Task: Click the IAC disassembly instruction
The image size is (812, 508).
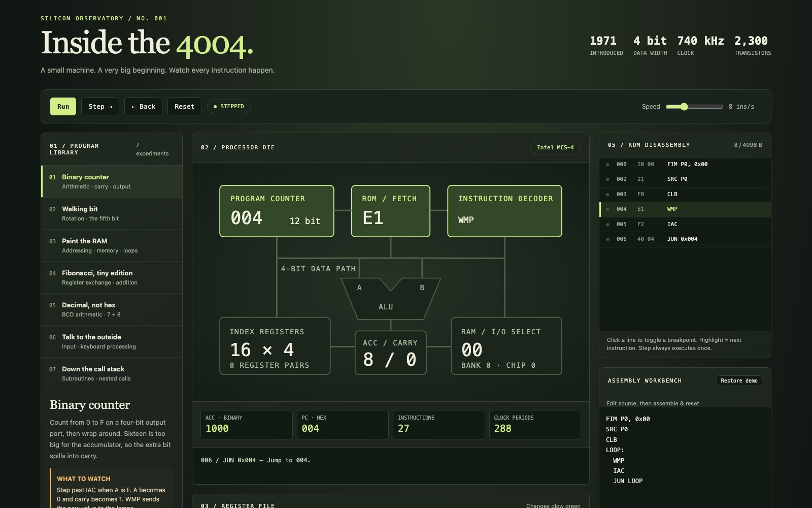Action: coord(672,225)
